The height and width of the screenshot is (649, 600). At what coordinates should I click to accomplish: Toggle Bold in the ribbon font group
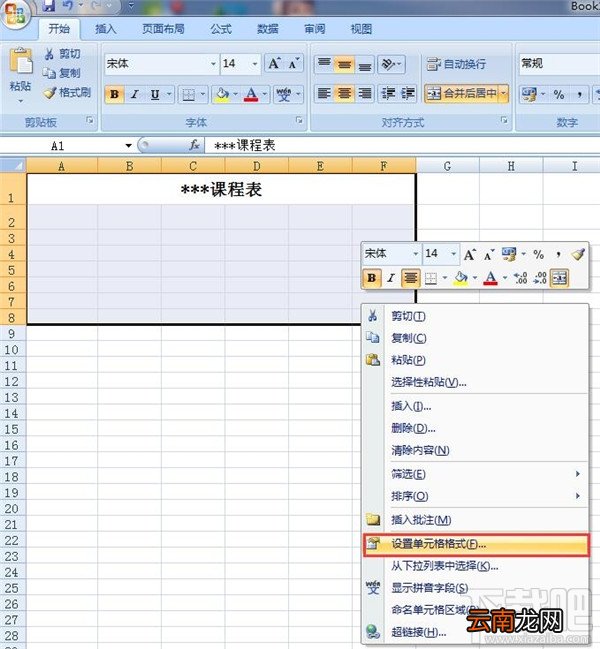click(x=114, y=94)
